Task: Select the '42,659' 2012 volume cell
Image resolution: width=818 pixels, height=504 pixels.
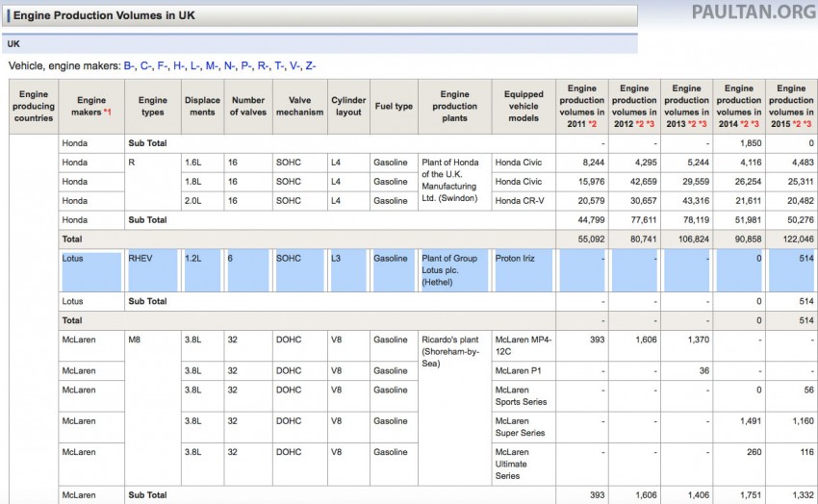Action: (634, 182)
